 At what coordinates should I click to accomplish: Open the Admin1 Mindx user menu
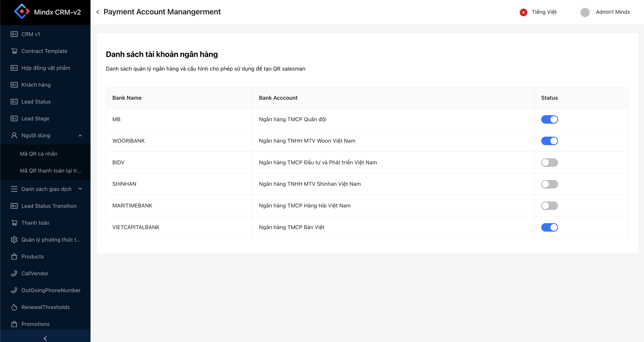pyautogui.click(x=613, y=12)
